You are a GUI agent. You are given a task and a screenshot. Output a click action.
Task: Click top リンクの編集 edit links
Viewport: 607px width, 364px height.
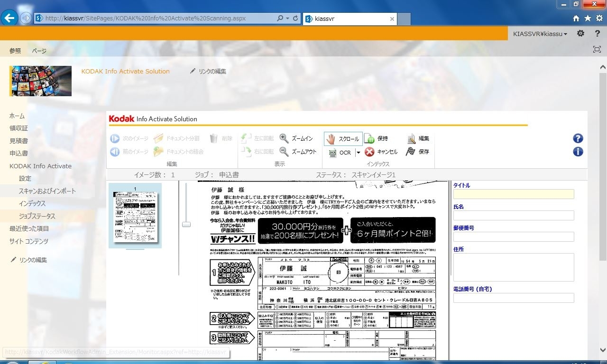tap(208, 71)
